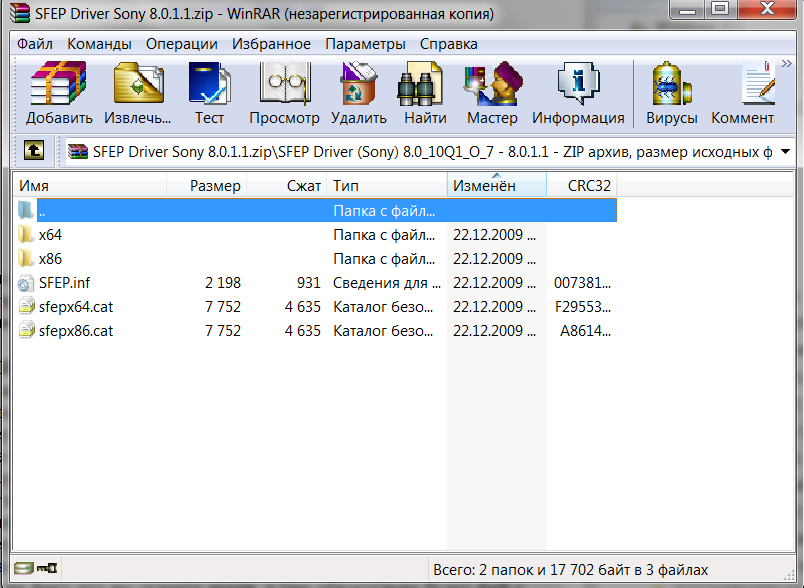
Task: Open the Просмотр (View) tool
Action: (x=285, y=83)
